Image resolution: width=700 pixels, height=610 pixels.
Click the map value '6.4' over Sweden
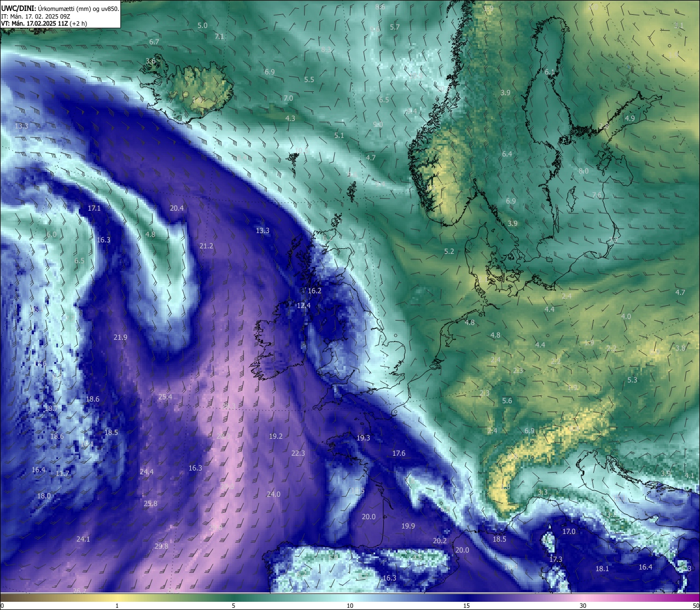(507, 154)
